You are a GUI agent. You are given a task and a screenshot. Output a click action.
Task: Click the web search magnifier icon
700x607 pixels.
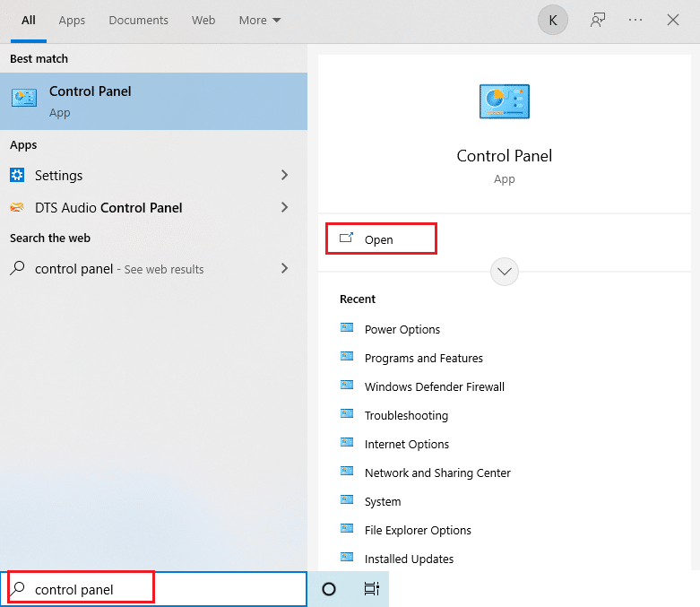click(17, 268)
